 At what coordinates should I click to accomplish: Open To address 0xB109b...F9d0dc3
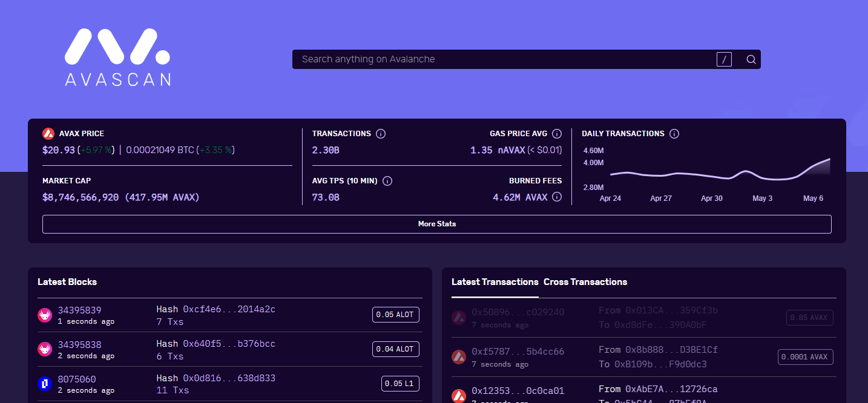click(660, 364)
